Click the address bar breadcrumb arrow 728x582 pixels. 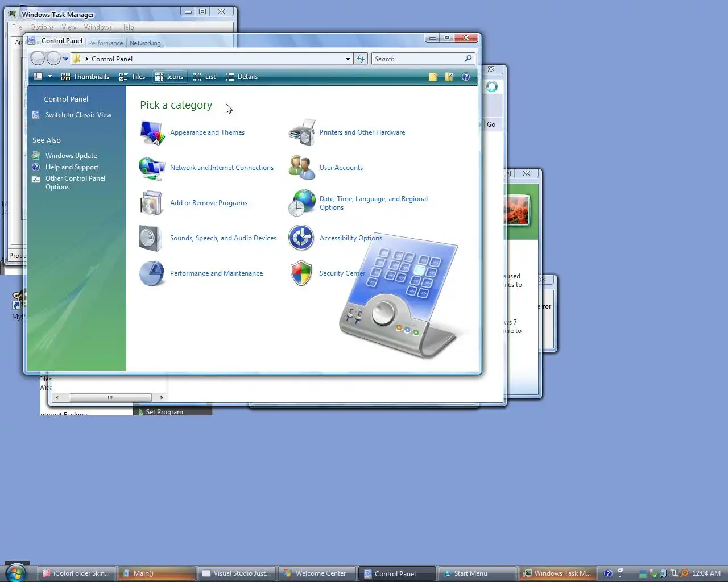click(x=86, y=59)
